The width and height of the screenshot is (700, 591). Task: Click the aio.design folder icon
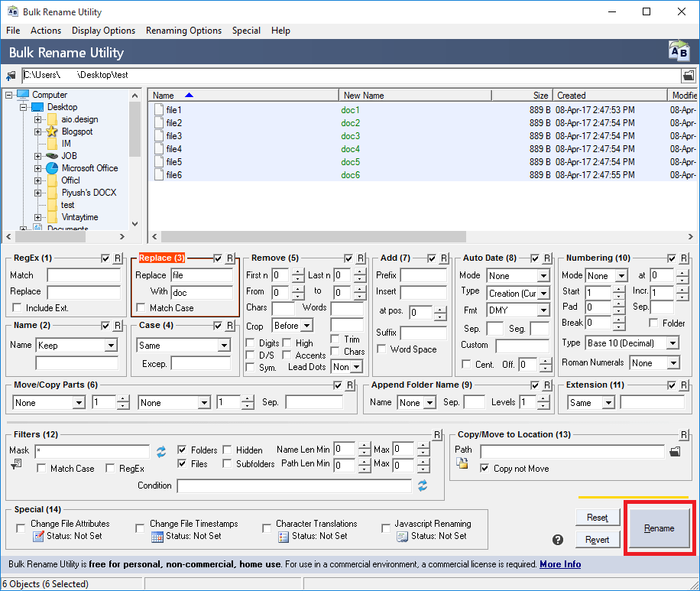[52, 119]
